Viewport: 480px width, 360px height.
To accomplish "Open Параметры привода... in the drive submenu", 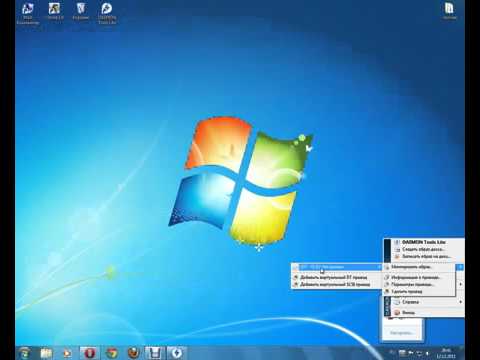I will [x=419, y=285].
